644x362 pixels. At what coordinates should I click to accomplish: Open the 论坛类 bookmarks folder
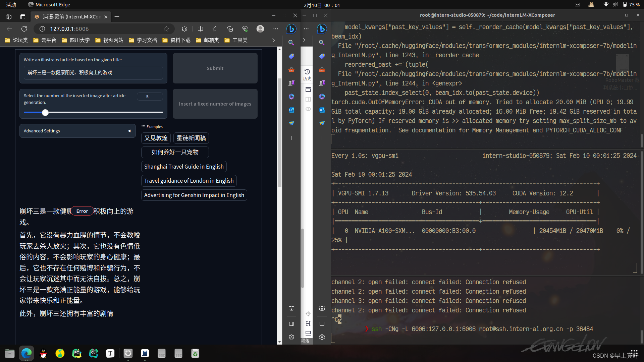click(16, 40)
